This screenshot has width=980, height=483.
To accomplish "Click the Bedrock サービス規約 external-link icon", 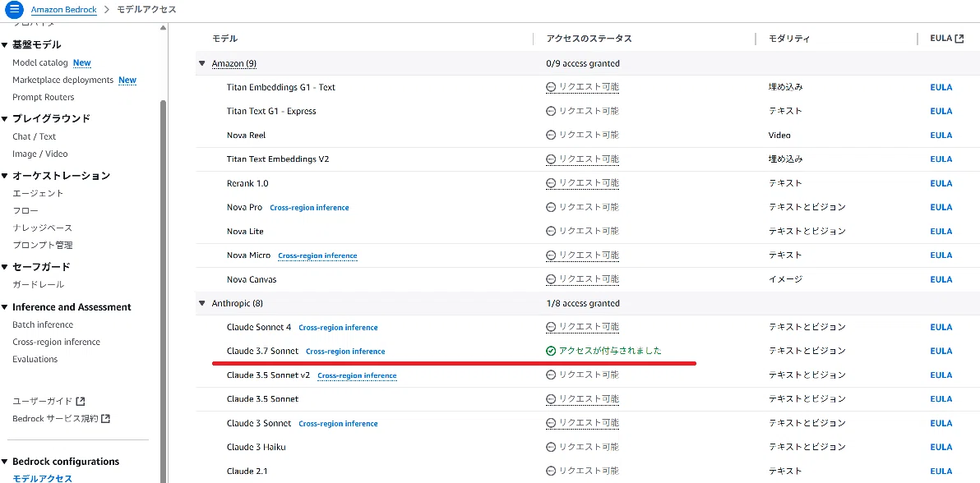I will point(105,419).
